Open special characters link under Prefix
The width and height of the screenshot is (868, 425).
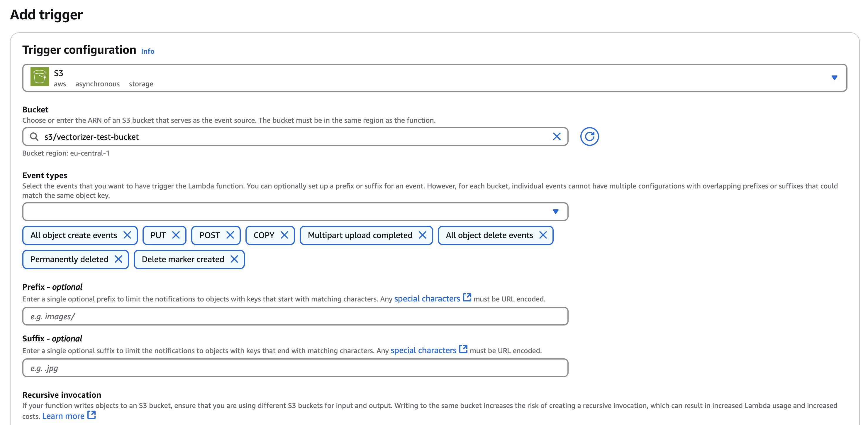click(x=427, y=299)
